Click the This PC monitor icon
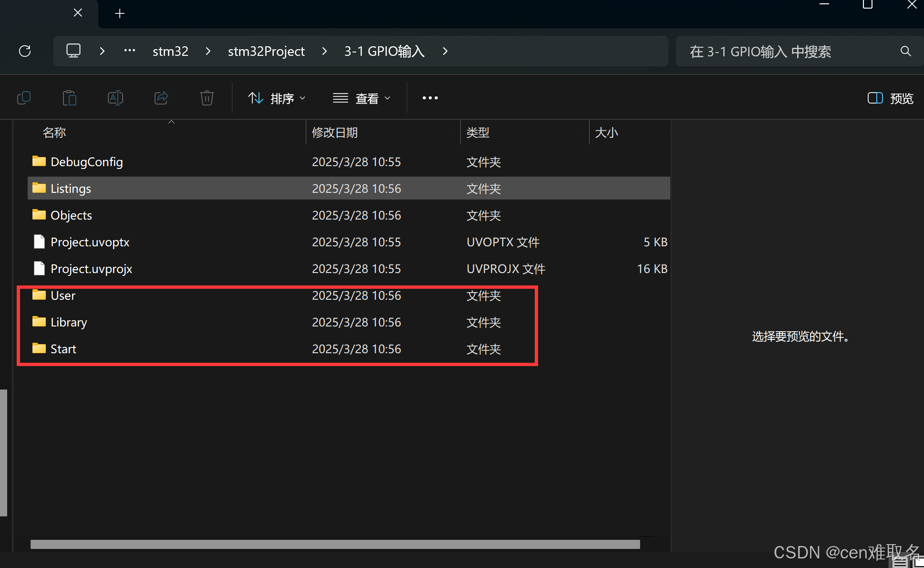This screenshot has width=924, height=568. (73, 51)
